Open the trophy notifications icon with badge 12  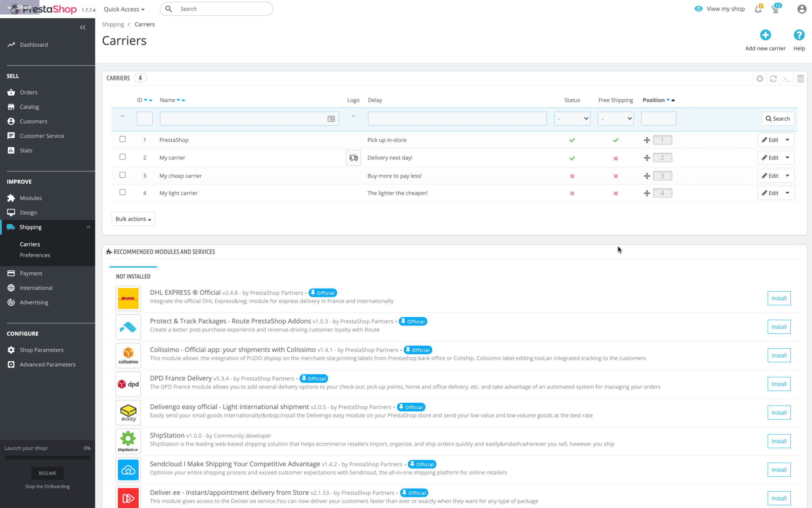click(776, 9)
